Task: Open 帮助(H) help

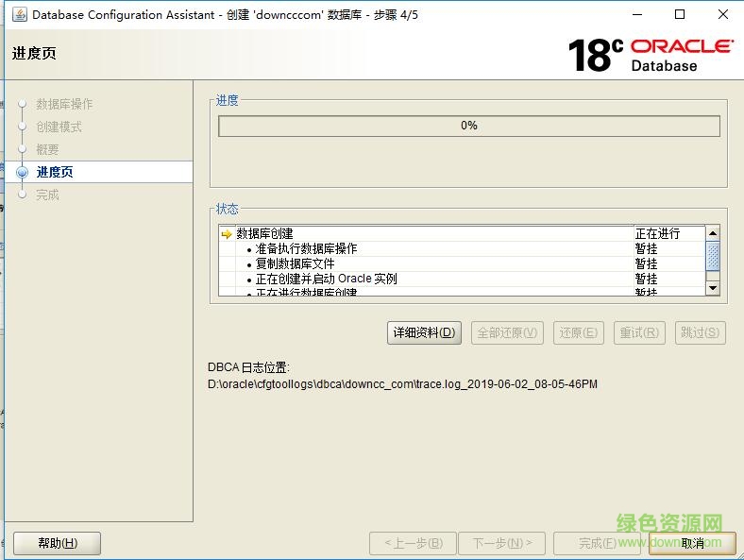Action: click(57, 543)
